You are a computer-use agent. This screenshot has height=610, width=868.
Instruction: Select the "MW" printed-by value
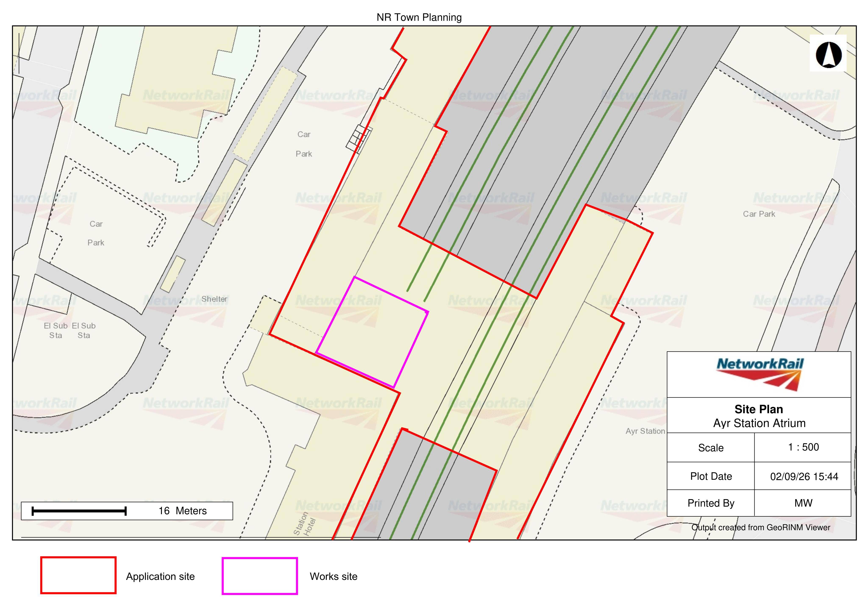(x=803, y=503)
